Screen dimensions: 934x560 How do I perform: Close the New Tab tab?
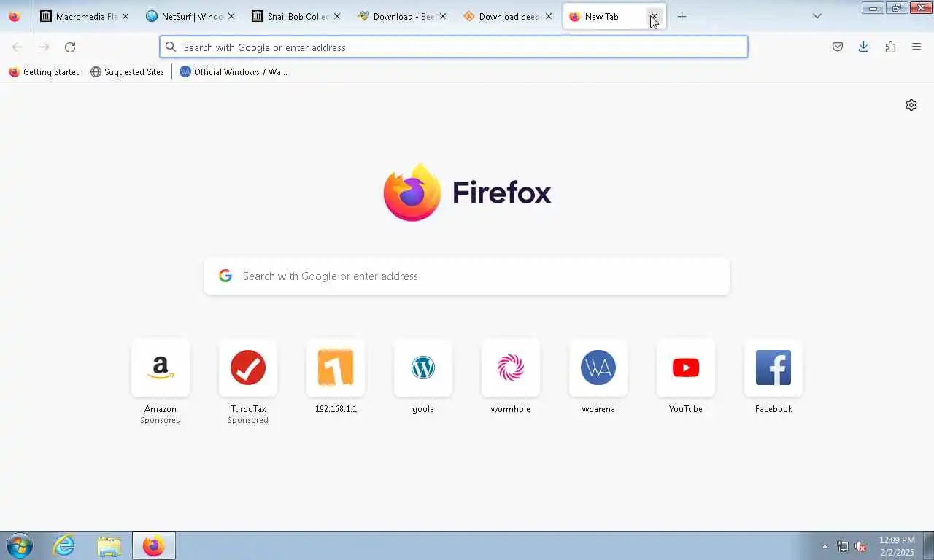[x=654, y=16]
